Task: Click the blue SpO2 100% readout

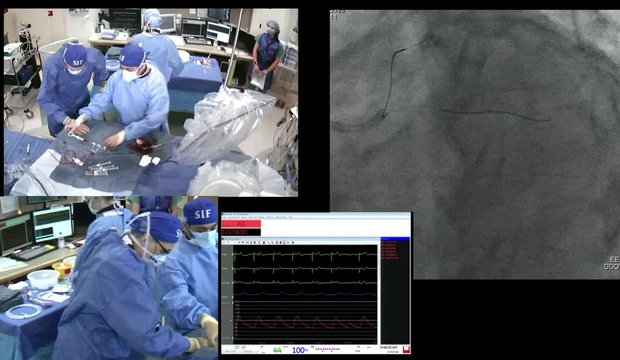Action: [x=300, y=350]
